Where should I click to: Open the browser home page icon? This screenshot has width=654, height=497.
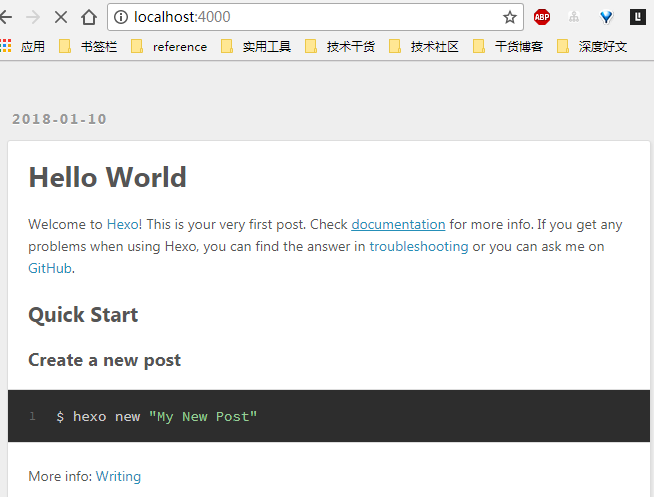89,17
